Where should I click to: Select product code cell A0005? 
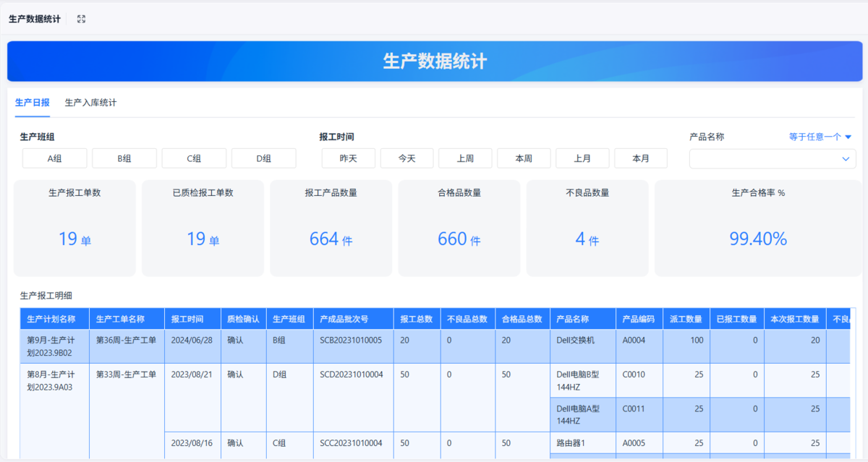[639, 442]
